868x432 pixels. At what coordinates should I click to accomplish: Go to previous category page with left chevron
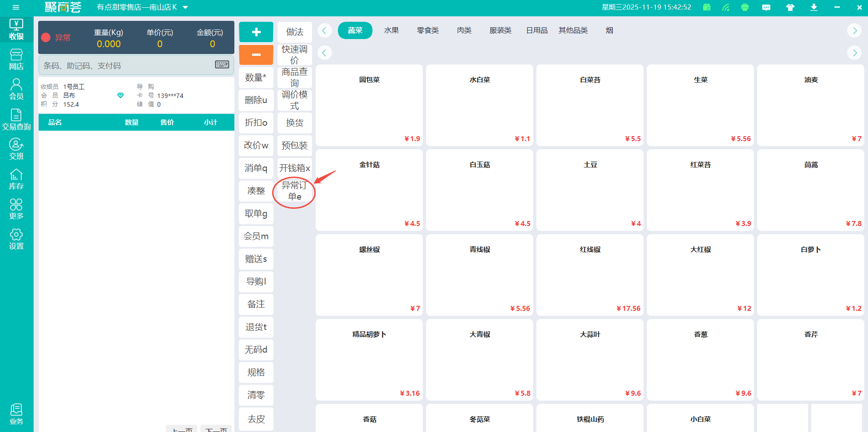(324, 30)
